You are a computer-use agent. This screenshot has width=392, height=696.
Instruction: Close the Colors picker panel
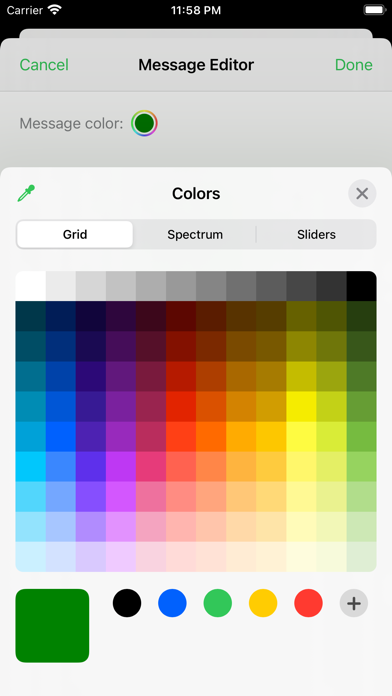pyautogui.click(x=362, y=194)
